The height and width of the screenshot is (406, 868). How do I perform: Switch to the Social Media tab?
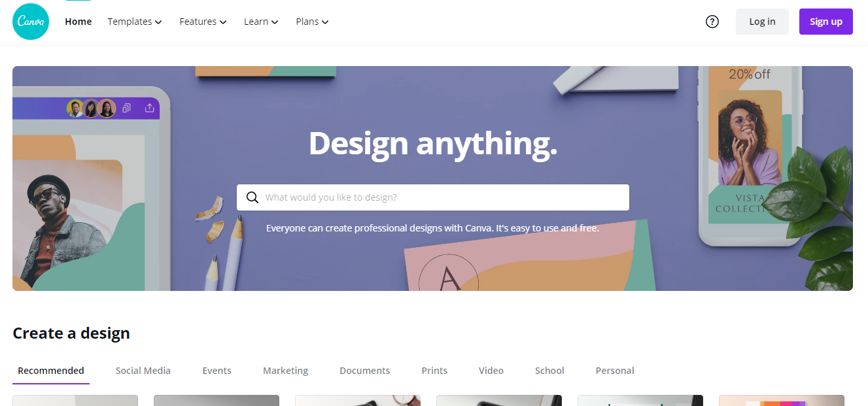(143, 371)
